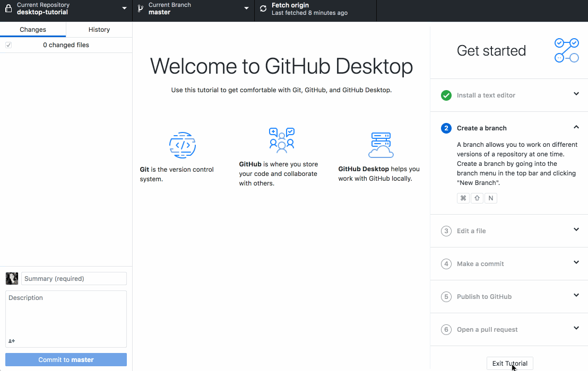Toggle the changed files checkbox

pyautogui.click(x=8, y=45)
